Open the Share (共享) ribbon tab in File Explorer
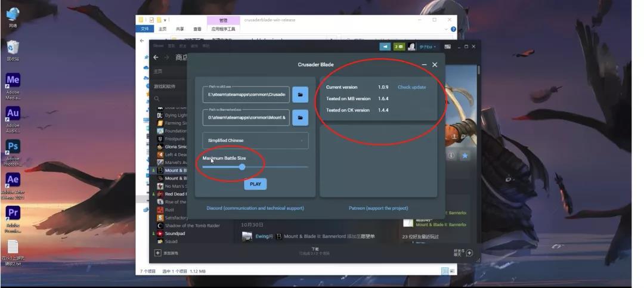Screen dimensions: 644x288 click(180, 29)
